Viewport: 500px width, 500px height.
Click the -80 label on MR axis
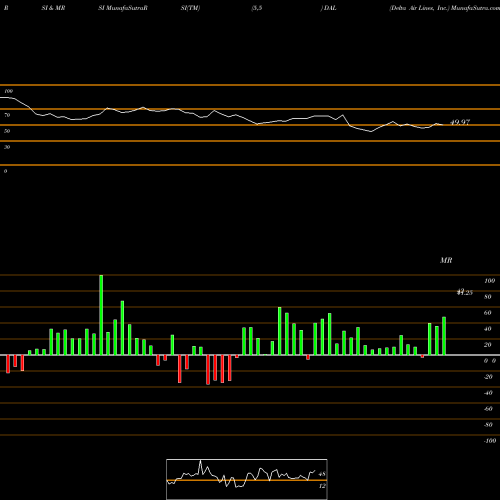click(x=488, y=425)
